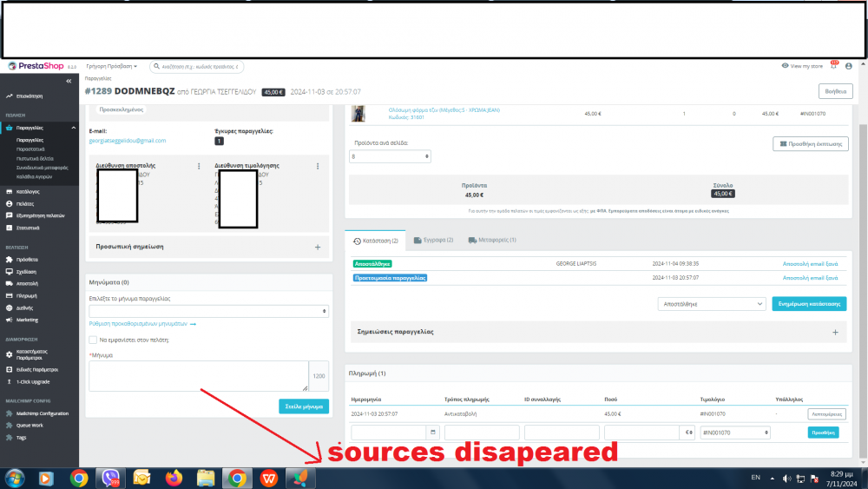Image resolution: width=868 pixels, height=489 pixels.
Task: Open Πιστωτικά δελτία submenu item
Action: pyautogui.click(x=35, y=158)
